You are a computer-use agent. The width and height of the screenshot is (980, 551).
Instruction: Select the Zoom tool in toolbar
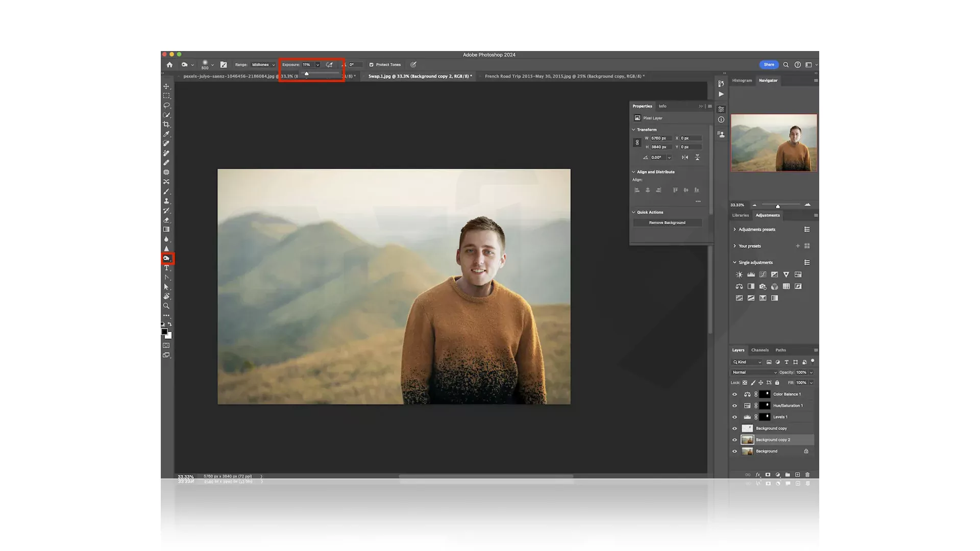click(166, 306)
